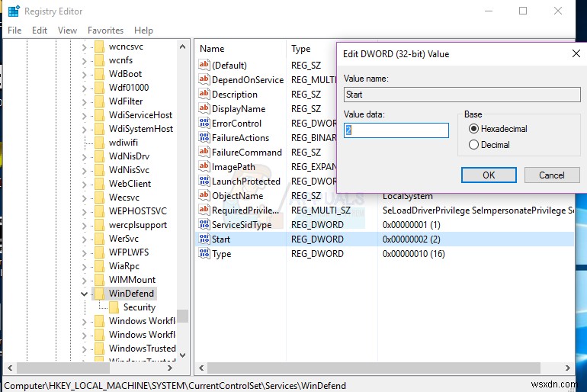Collapse the WinDefend key
The width and height of the screenshot is (587, 392).
(84, 294)
